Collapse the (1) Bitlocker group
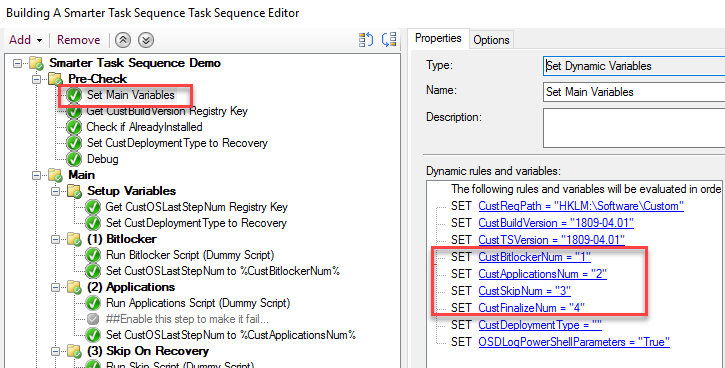The width and height of the screenshot is (725, 368). pyautogui.click(x=55, y=239)
